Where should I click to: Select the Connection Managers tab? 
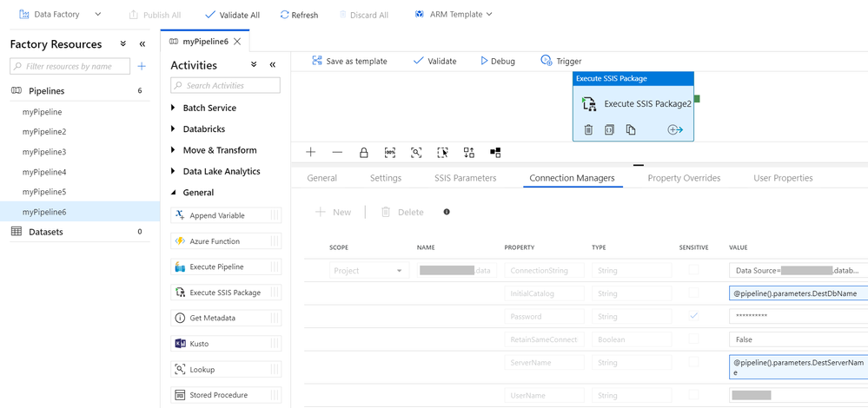pos(572,178)
